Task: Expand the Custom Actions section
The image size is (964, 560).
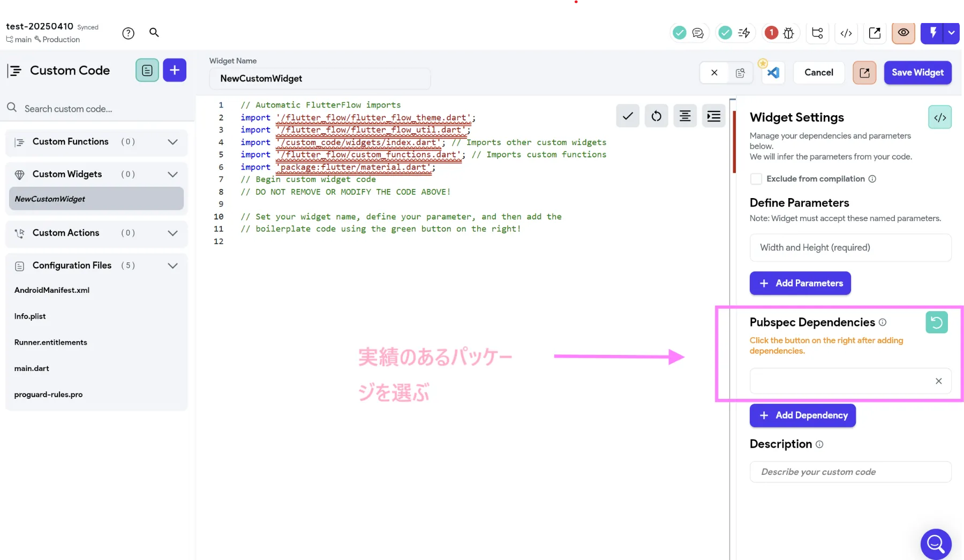Action: tap(172, 233)
